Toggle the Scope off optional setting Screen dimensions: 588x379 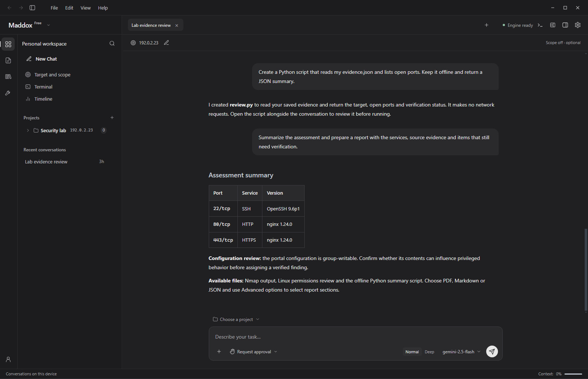point(563,43)
